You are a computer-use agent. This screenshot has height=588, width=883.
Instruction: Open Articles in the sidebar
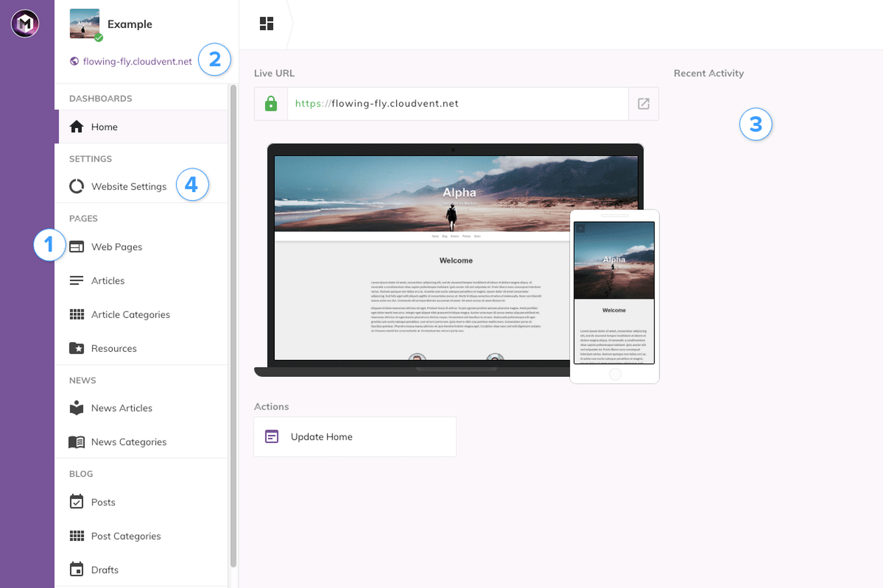(108, 281)
